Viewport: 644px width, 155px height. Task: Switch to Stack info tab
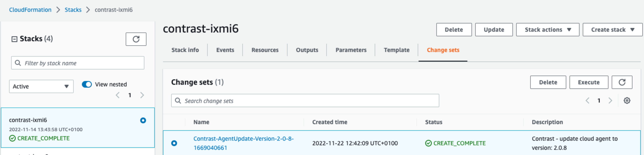[x=185, y=50]
